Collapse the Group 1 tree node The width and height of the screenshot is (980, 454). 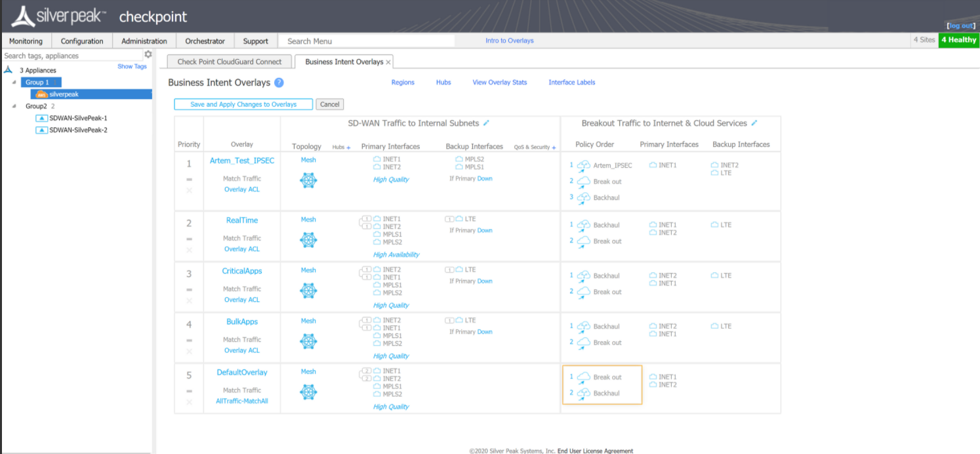click(14, 82)
